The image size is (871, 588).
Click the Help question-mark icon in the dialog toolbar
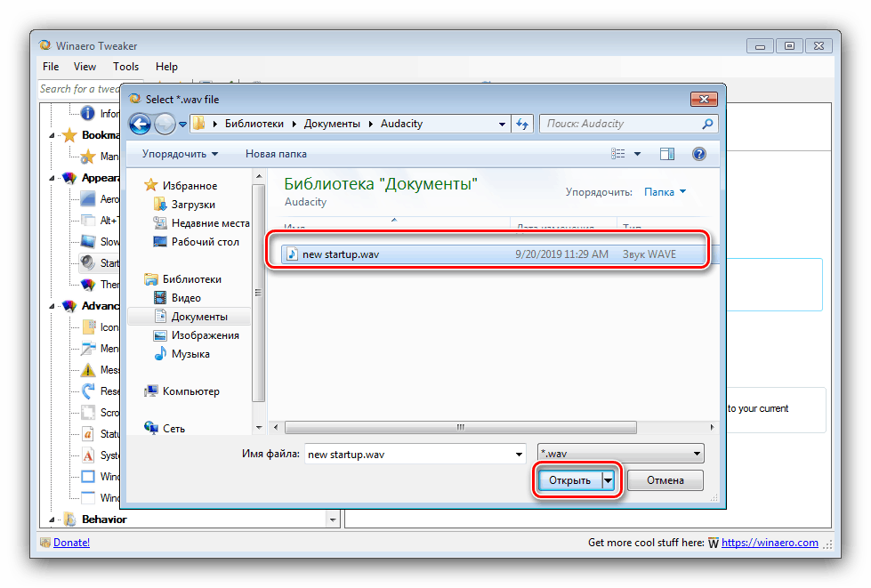(x=699, y=153)
